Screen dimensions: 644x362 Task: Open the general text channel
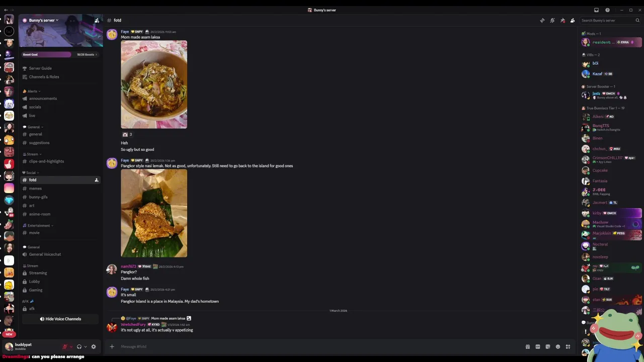35,134
